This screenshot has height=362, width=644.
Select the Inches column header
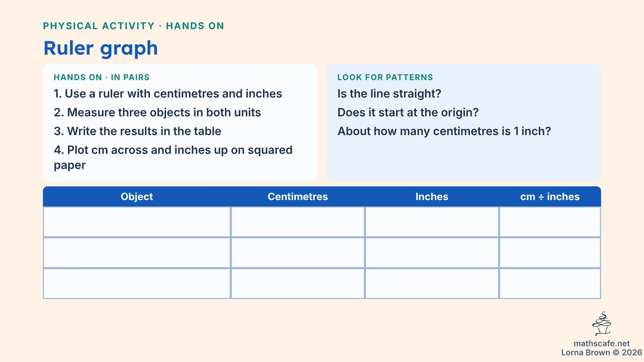(432, 197)
